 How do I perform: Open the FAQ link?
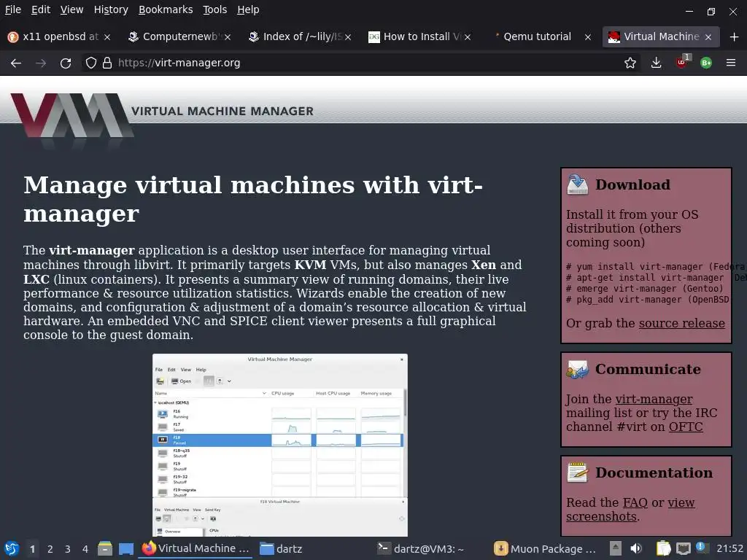635,503
